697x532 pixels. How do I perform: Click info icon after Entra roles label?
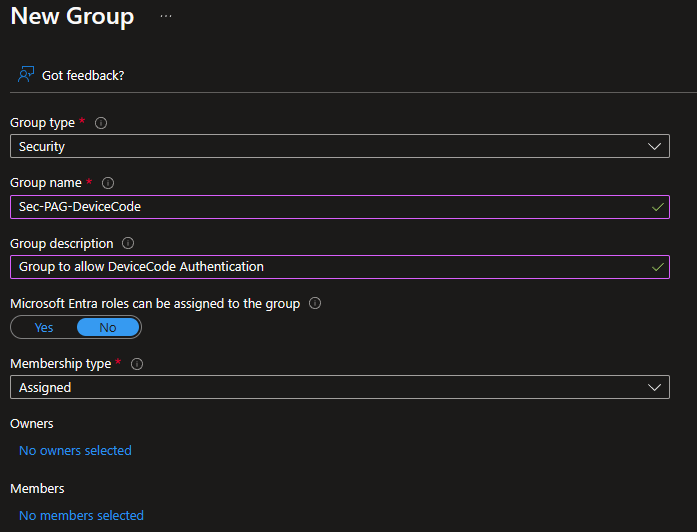[x=315, y=303]
